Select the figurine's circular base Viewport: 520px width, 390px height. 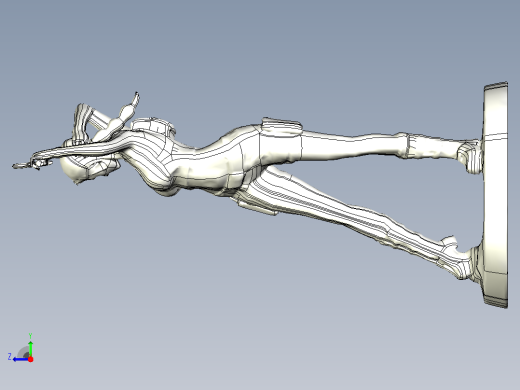tap(496, 195)
